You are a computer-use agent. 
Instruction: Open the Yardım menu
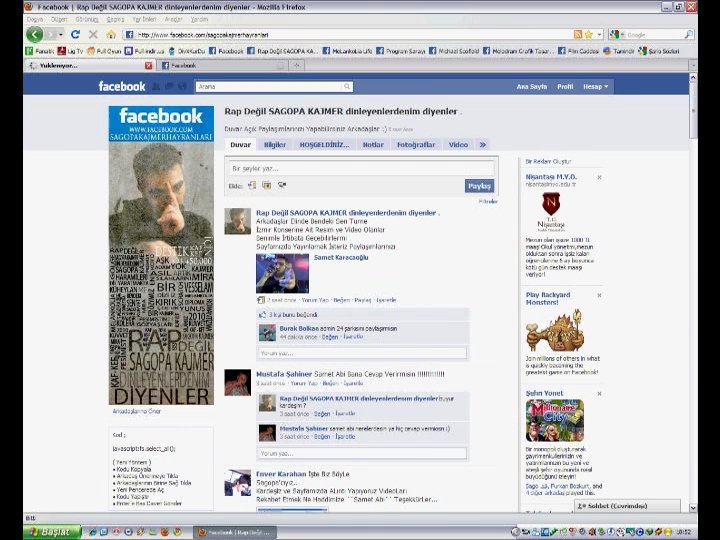(199, 19)
